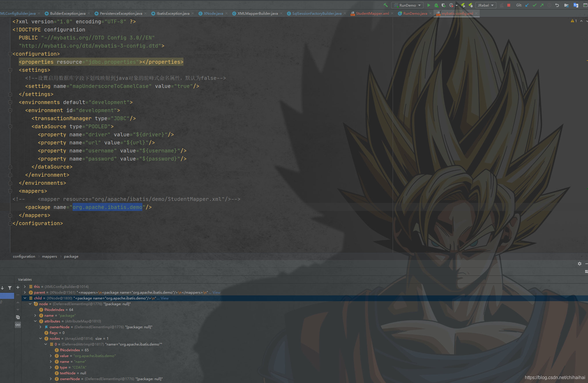Collapse the 'child' XNode variable
The height and width of the screenshot is (383, 588).
click(x=25, y=298)
